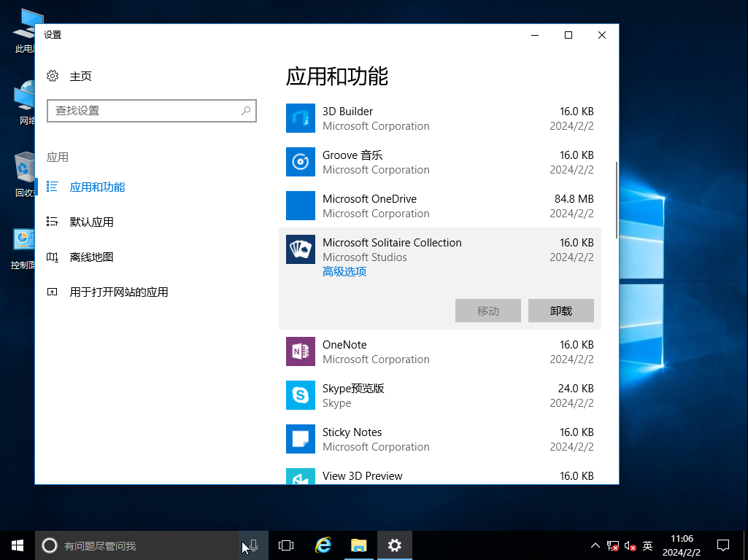
Task: Click the Groove 音乐 app icon
Action: [x=300, y=162]
